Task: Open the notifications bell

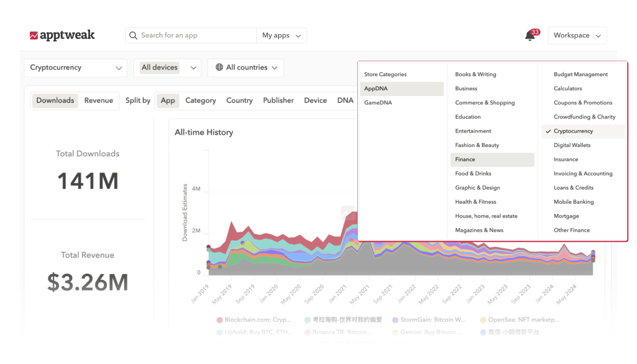Action: pos(530,36)
